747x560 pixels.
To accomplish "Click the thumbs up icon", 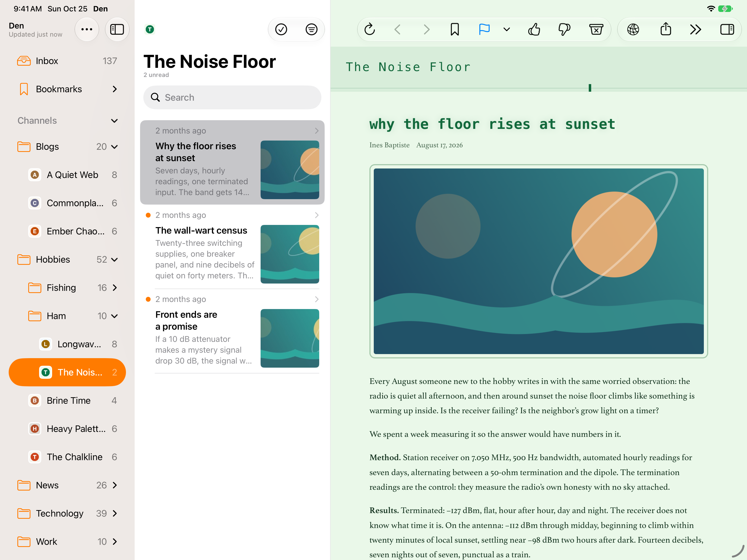I will click(534, 29).
